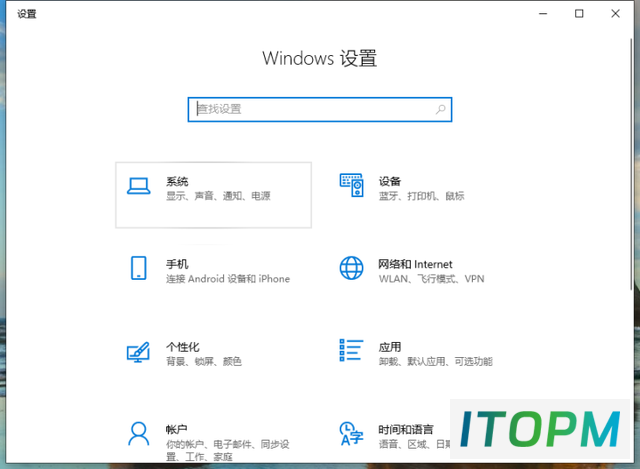Click the 系统 heading text
The image size is (640, 469).
coord(177,182)
